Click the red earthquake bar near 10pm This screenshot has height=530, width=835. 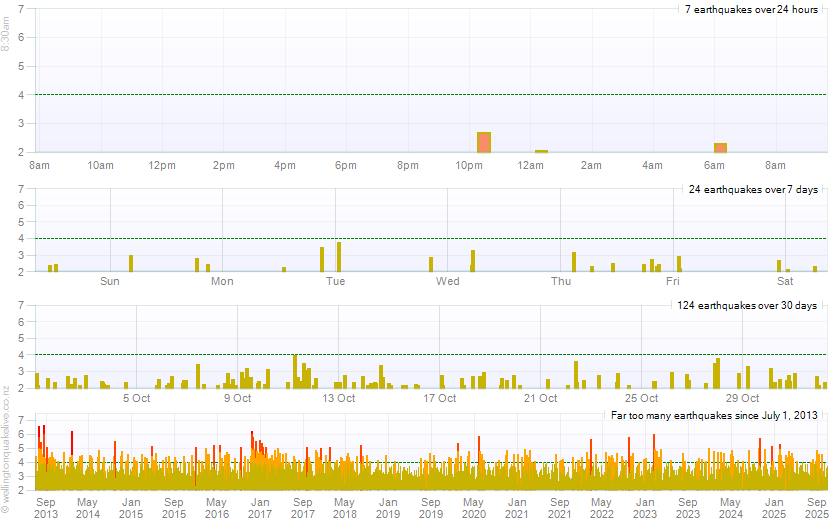[484, 142]
